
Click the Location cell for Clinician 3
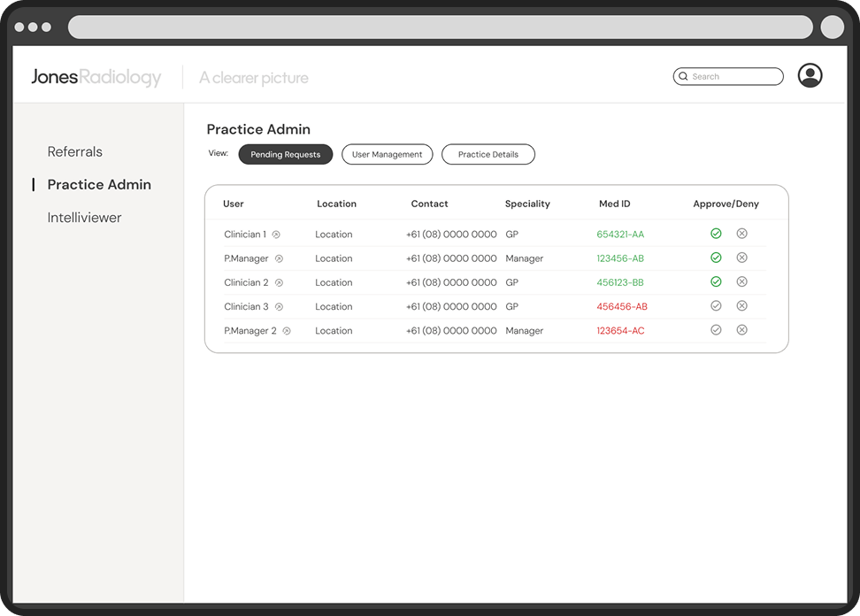point(334,306)
